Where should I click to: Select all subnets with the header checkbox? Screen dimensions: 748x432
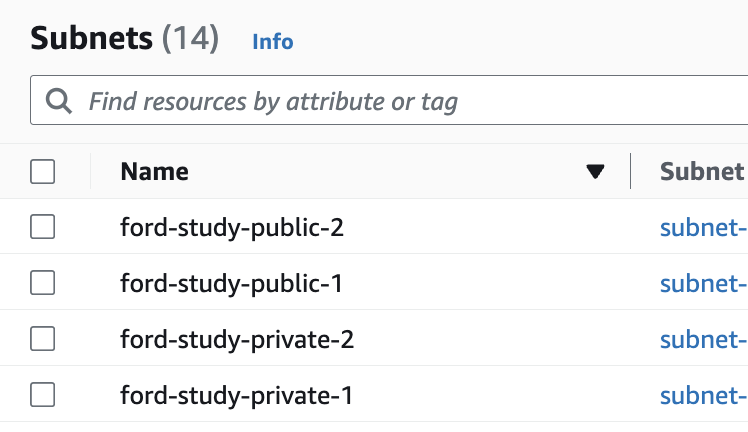(x=42, y=171)
